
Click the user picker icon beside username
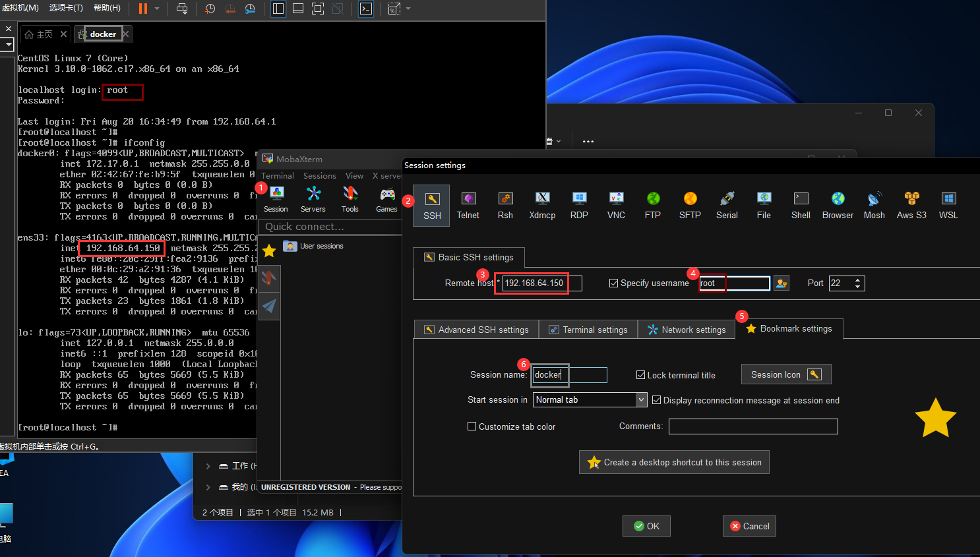(781, 283)
